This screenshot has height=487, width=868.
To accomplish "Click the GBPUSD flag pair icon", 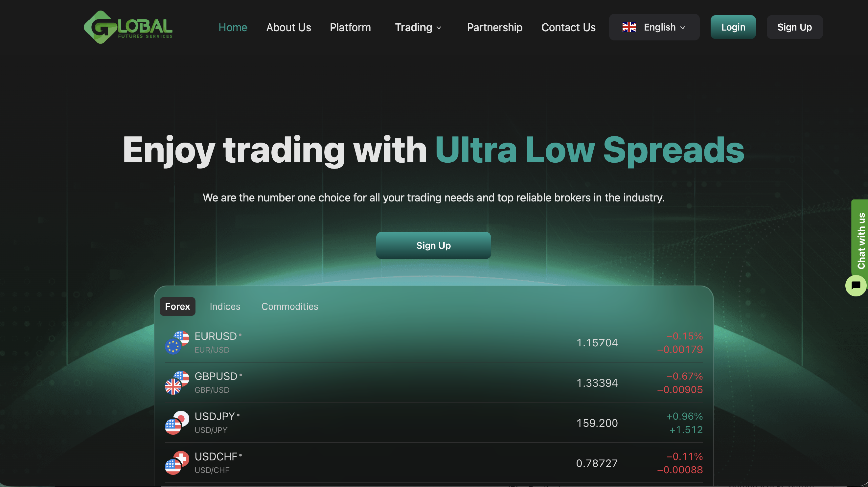I will [x=177, y=382].
